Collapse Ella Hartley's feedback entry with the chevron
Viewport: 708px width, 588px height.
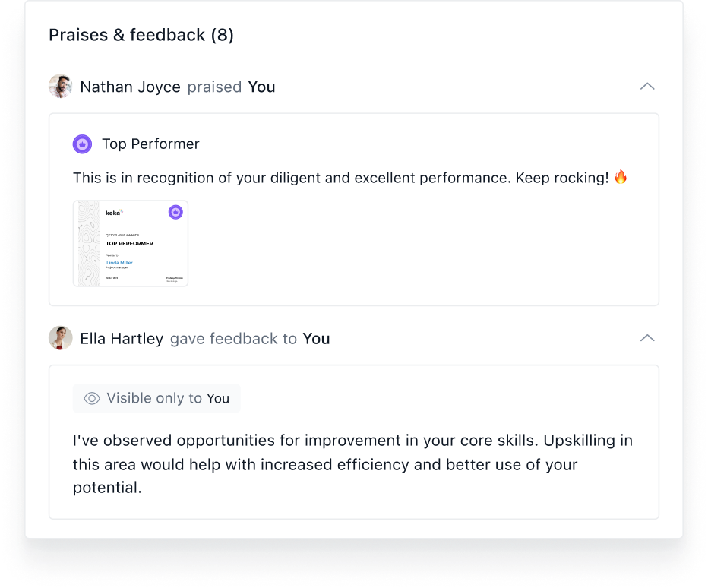click(x=647, y=338)
